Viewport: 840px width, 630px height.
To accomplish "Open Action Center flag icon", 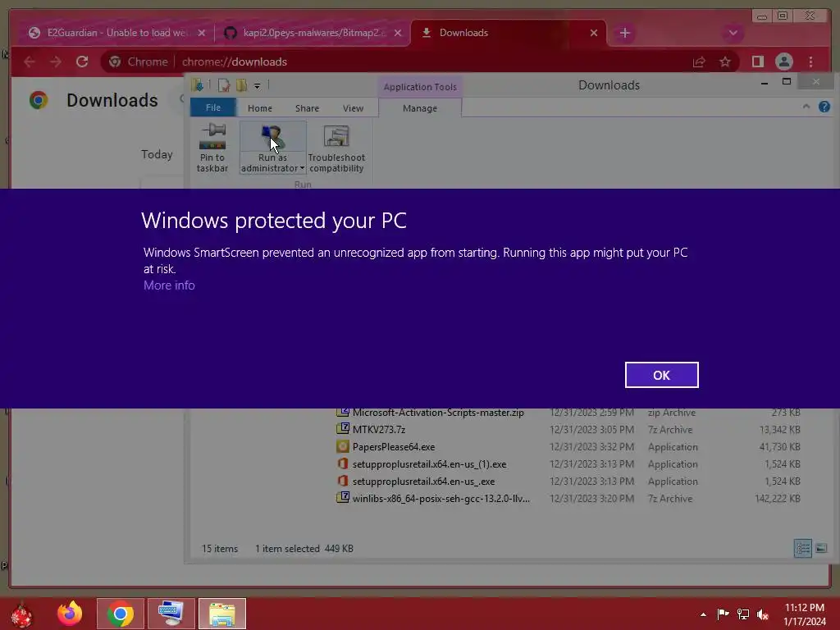I will point(723,614).
